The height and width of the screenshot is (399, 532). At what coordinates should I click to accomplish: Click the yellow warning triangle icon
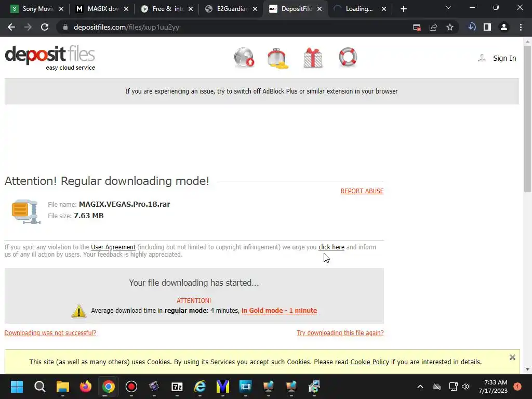coord(79,311)
